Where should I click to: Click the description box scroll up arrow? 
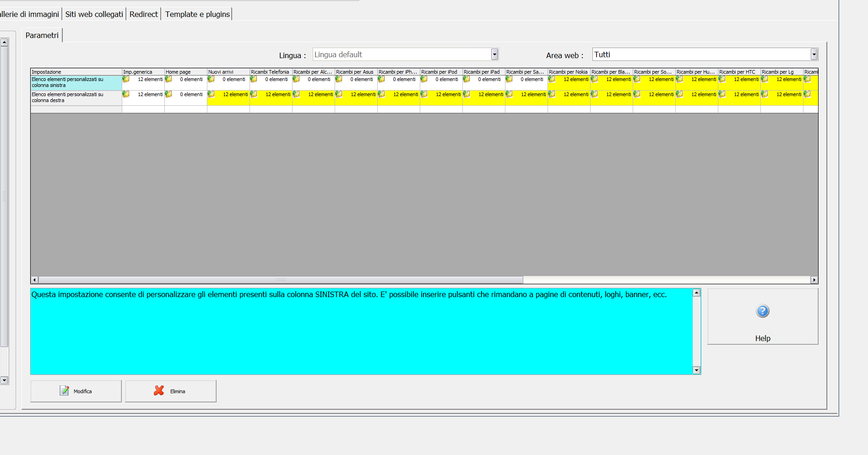[697, 293]
